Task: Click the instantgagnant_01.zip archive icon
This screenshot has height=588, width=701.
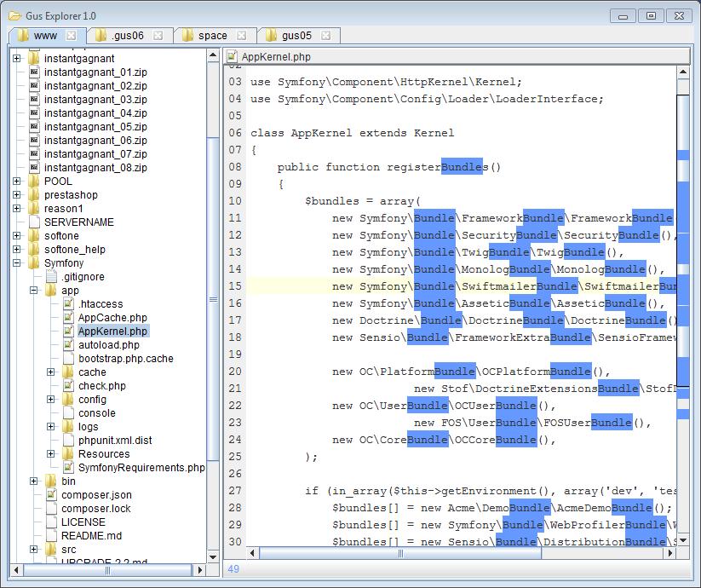Action: pos(34,72)
